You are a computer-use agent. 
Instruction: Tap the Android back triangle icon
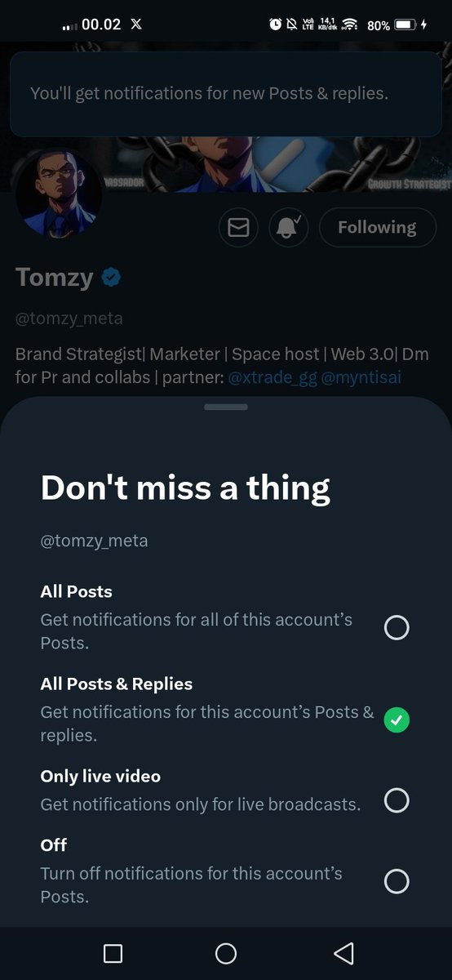coord(344,953)
